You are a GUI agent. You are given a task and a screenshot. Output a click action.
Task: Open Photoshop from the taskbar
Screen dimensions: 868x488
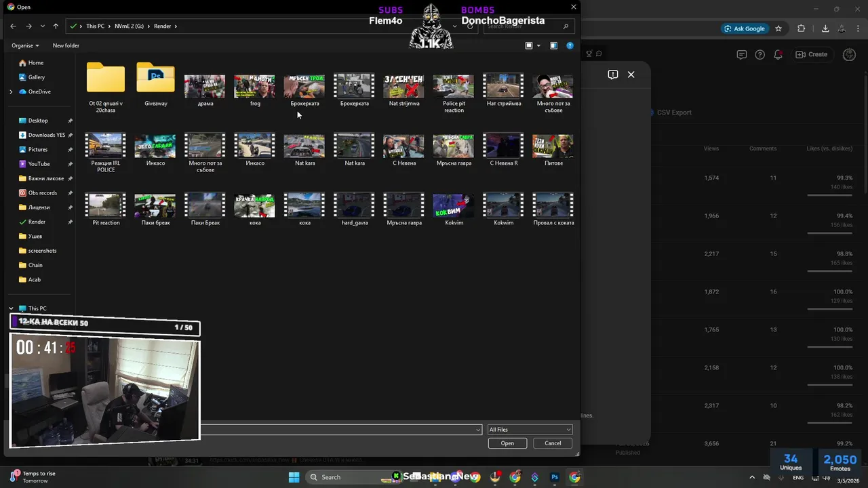[555, 477]
